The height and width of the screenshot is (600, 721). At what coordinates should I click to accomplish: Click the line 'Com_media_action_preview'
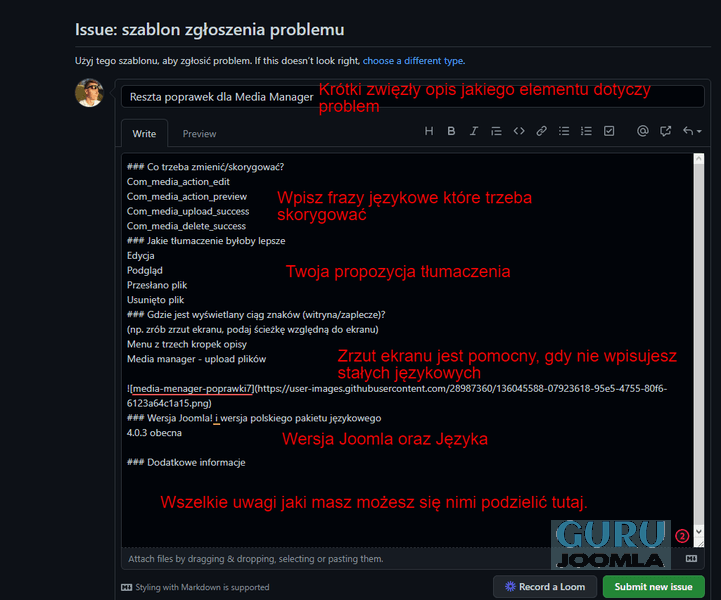click(187, 196)
